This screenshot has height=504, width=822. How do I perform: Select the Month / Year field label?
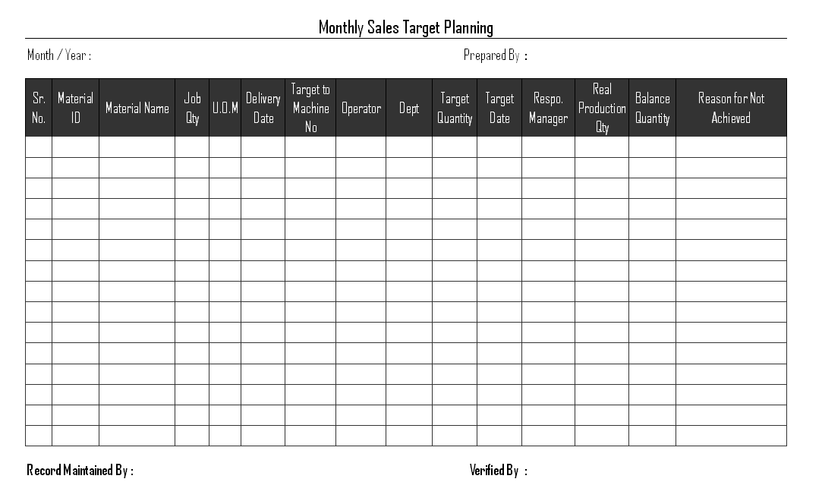click(59, 55)
